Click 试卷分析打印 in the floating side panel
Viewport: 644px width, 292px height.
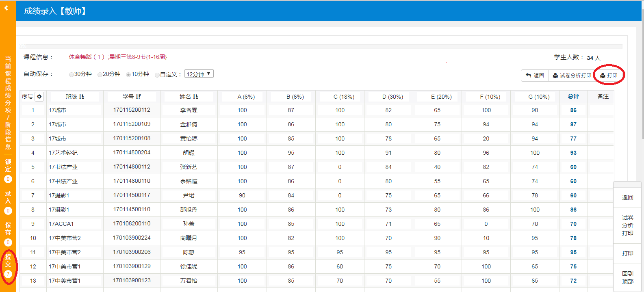[x=627, y=225]
